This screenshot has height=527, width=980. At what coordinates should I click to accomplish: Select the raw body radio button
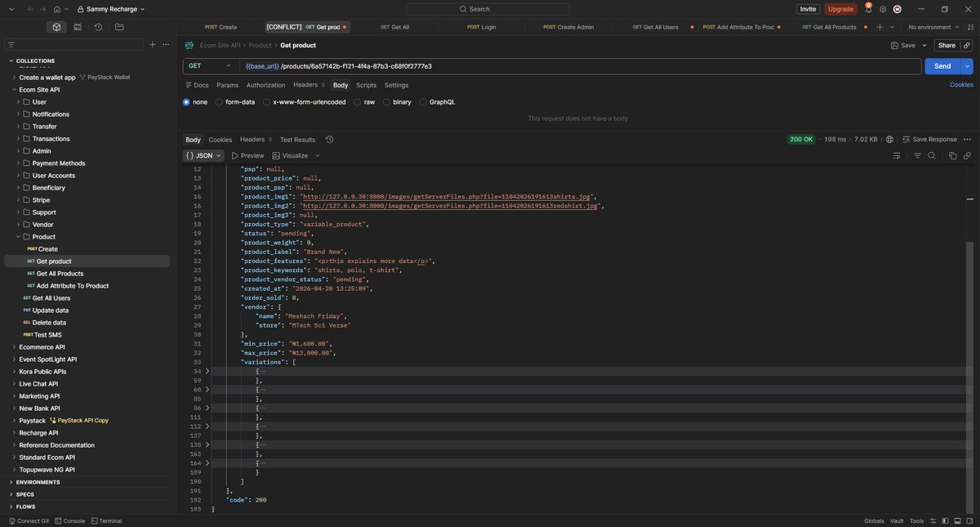tap(357, 102)
